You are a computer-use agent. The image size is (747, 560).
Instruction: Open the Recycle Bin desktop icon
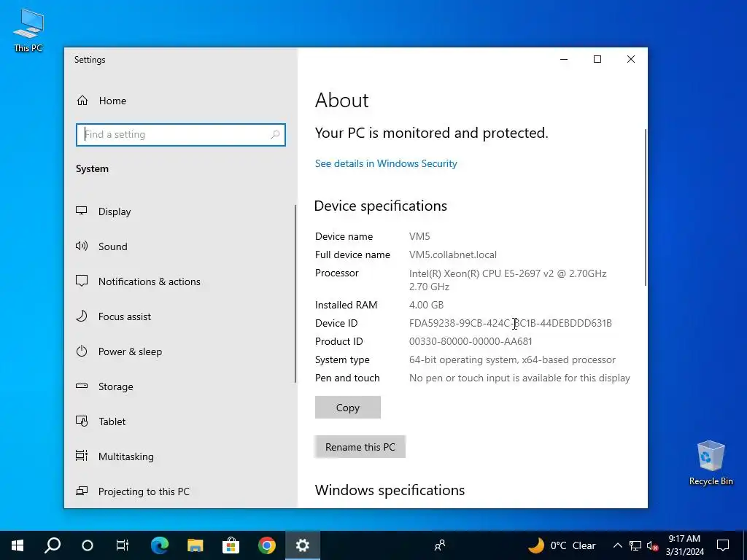[x=711, y=462]
